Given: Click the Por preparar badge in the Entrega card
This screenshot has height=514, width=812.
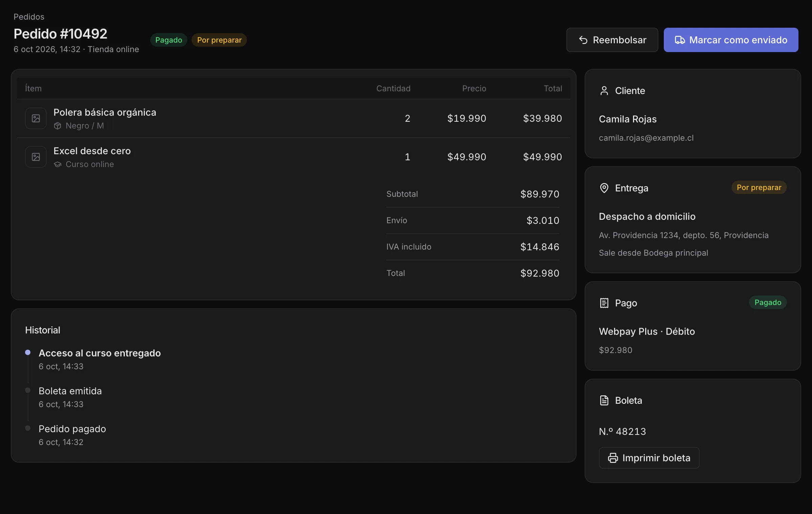Looking at the screenshot, I should click(x=759, y=187).
